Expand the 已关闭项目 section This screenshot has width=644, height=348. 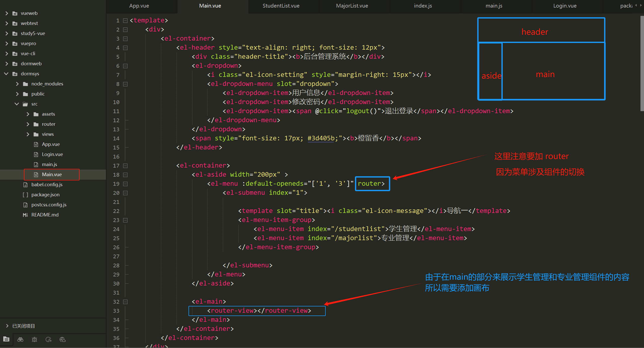[x=7, y=326]
